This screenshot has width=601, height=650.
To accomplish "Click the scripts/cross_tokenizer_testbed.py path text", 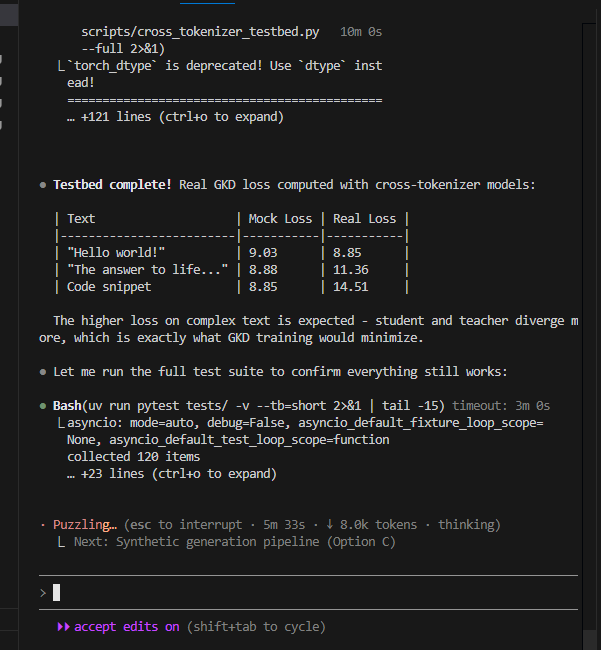I will click(x=200, y=32).
